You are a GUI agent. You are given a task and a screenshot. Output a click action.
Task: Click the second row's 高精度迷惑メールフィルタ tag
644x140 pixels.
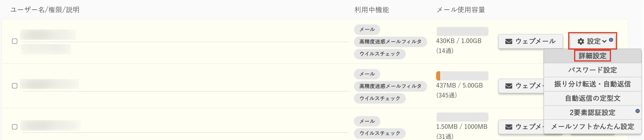coord(390,86)
